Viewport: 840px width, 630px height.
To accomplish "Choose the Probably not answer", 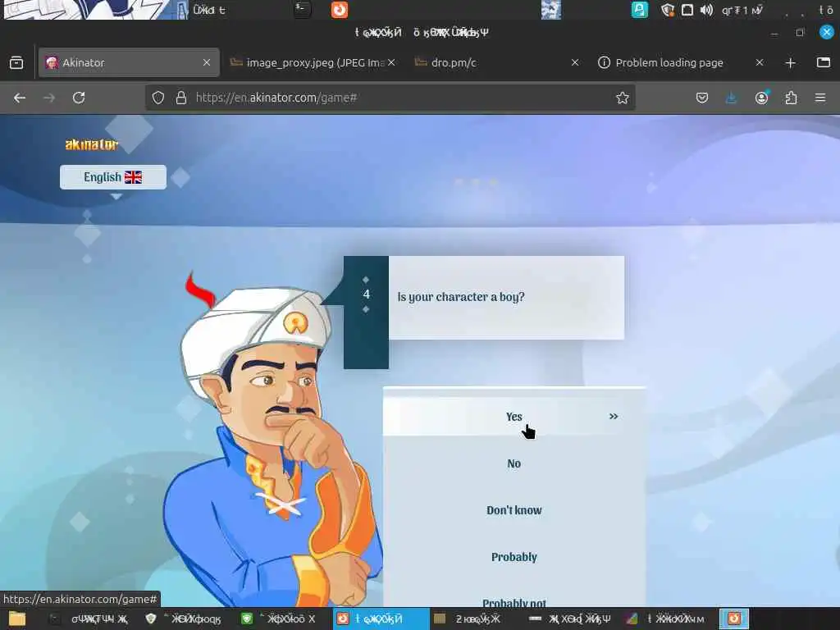I will 514,601.
